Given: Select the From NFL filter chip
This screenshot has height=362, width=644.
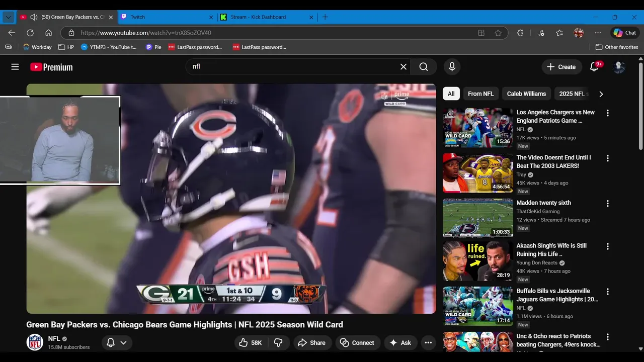Looking at the screenshot, I should (480, 94).
